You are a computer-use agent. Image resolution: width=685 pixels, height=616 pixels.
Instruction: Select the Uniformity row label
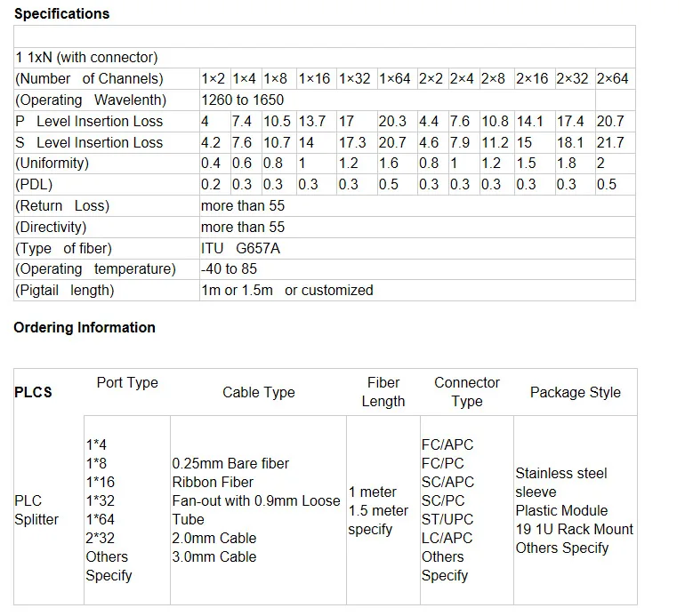pos(52,164)
